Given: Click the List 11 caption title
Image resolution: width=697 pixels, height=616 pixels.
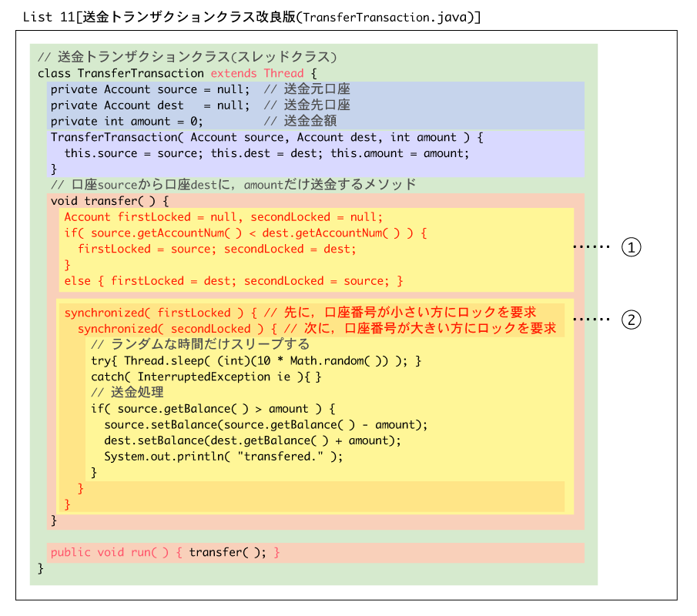Looking at the screenshot, I should tap(252, 18).
